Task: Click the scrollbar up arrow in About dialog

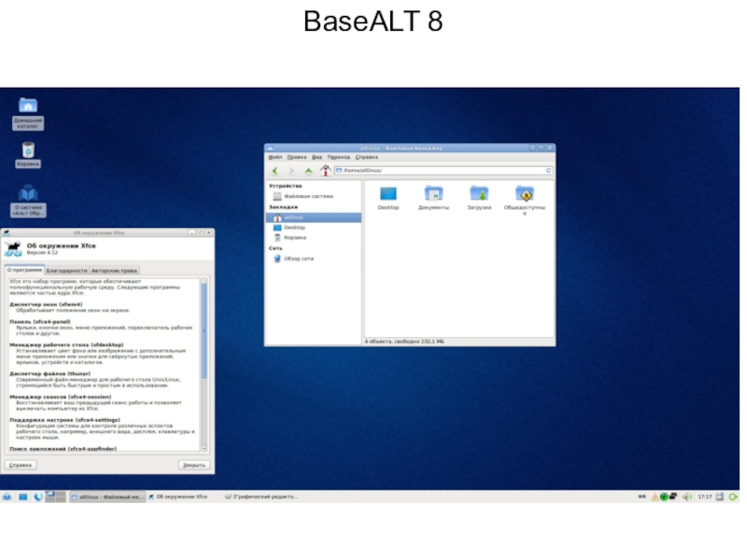Action: pyautogui.click(x=204, y=282)
